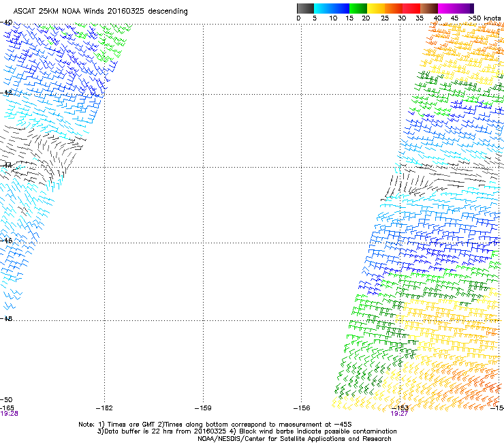Screen dimensions: 504x443
Task: Click the magenta 40-45 knots legend swatch
Action: [447, 8]
